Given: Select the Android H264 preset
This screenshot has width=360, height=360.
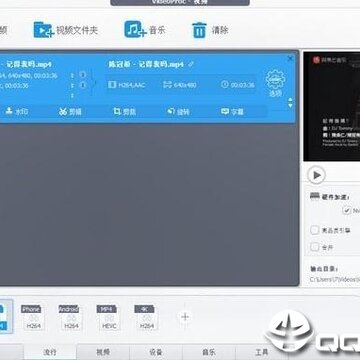Looking at the screenshot, I should coord(70,317).
